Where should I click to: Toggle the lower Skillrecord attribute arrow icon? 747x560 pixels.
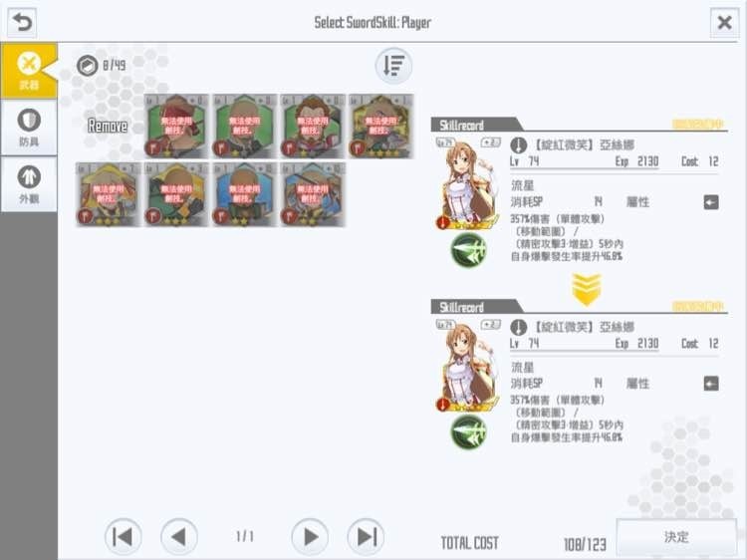(x=711, y=384)
